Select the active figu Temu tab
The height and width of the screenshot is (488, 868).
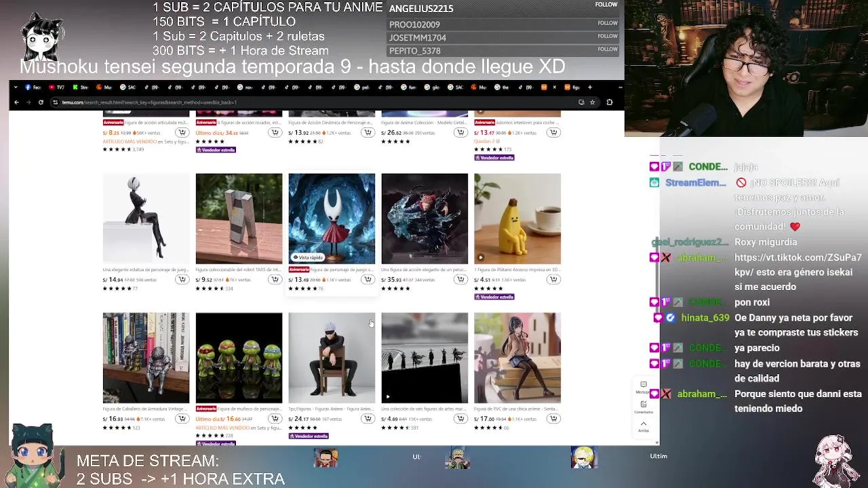(x=572, y=87)
